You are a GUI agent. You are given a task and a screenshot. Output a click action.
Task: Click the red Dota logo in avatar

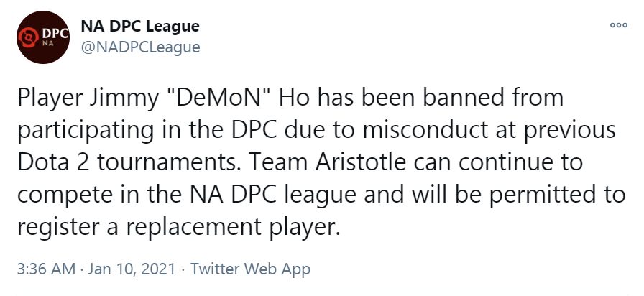pos(29,38)
